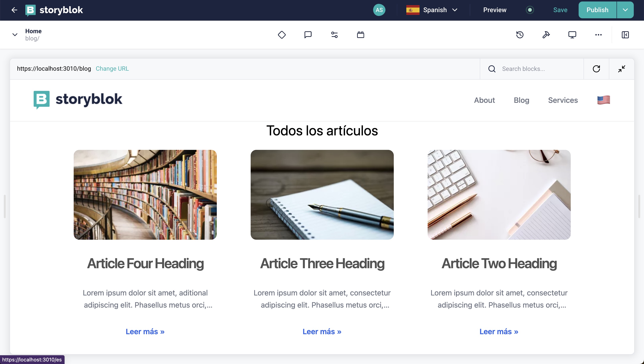The height and width of the screenshot is (364, 644).
Task: Open the calendar scheduling icon
Action: [360, 35]
